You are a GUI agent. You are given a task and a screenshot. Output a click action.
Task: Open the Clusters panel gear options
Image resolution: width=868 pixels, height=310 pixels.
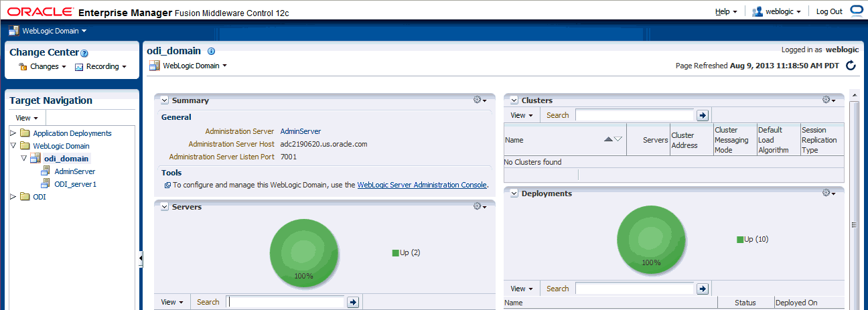click(828, 100)
